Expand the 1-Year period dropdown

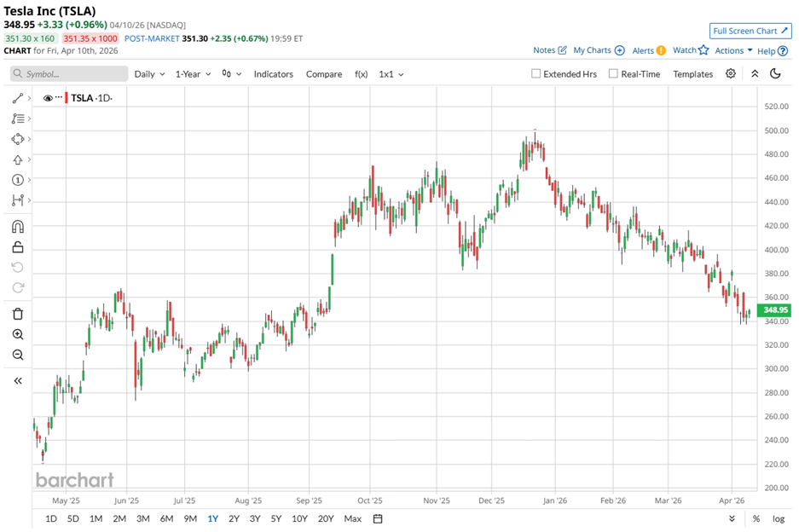click(x=193, y=74)
